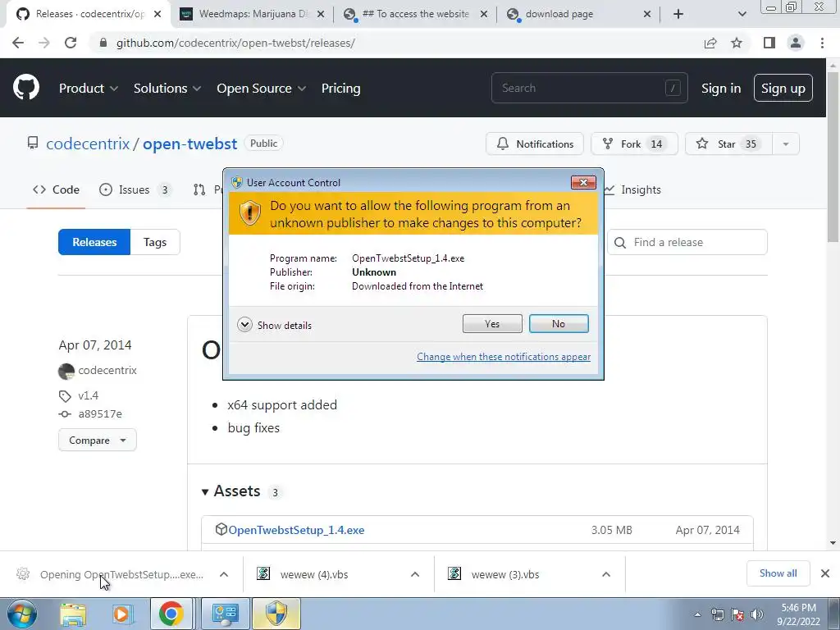Image resolution: width=840 pixels, height=630 pixels.
Task: Open the OpenTwebstSetup_1.4.exe asset link
Action: 296,530
